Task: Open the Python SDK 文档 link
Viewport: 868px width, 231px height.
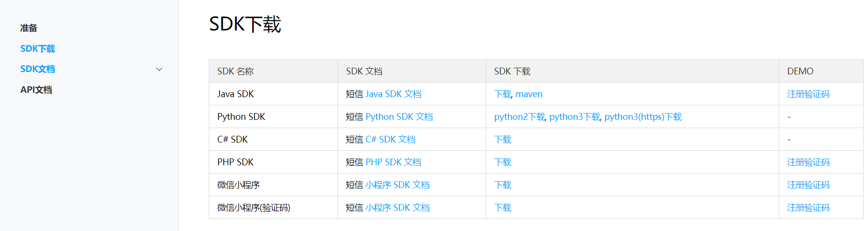Action: click(x=399, y=116)
